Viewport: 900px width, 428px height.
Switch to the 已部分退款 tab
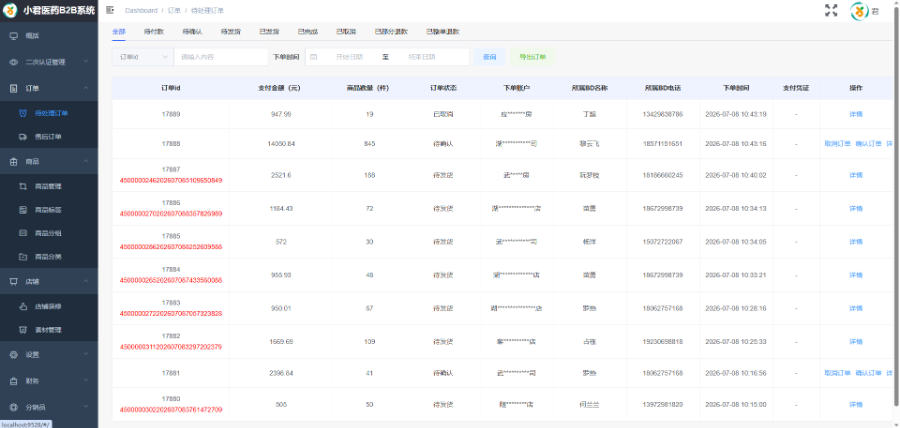(x=391, y=32)
